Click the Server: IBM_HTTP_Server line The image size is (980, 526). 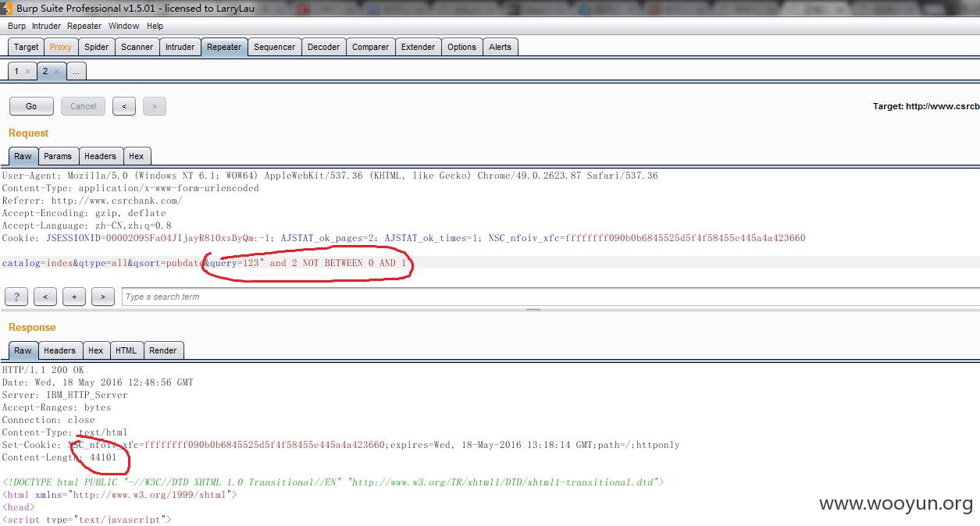tap(65, 395)
